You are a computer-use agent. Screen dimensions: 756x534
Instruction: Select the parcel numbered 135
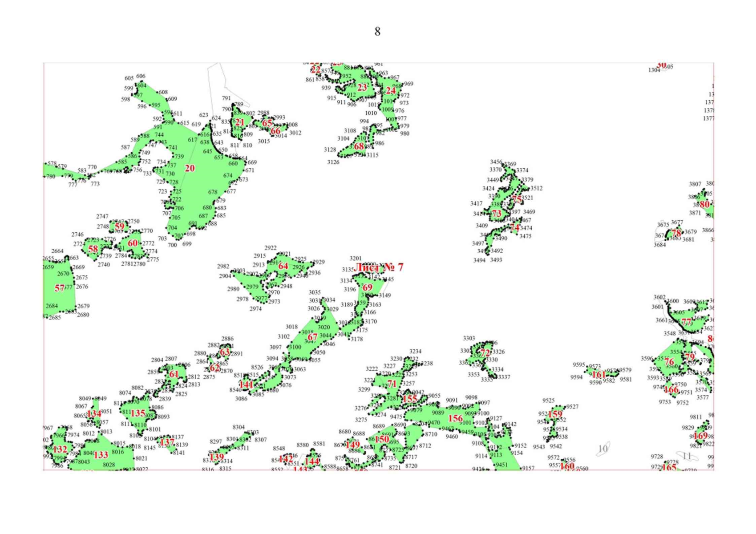pyautogui.click(x=137, y=413)
